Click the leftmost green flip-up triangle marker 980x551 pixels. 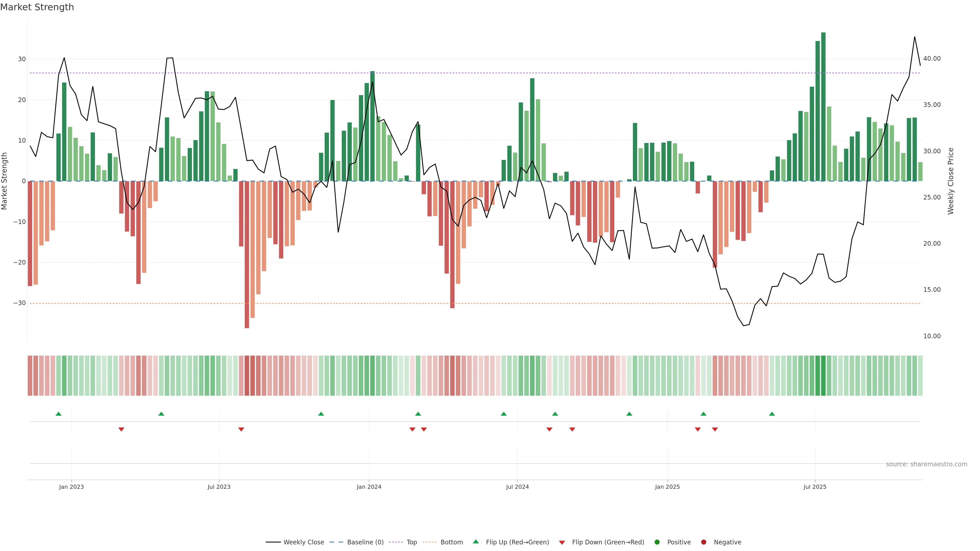point(59,414)
